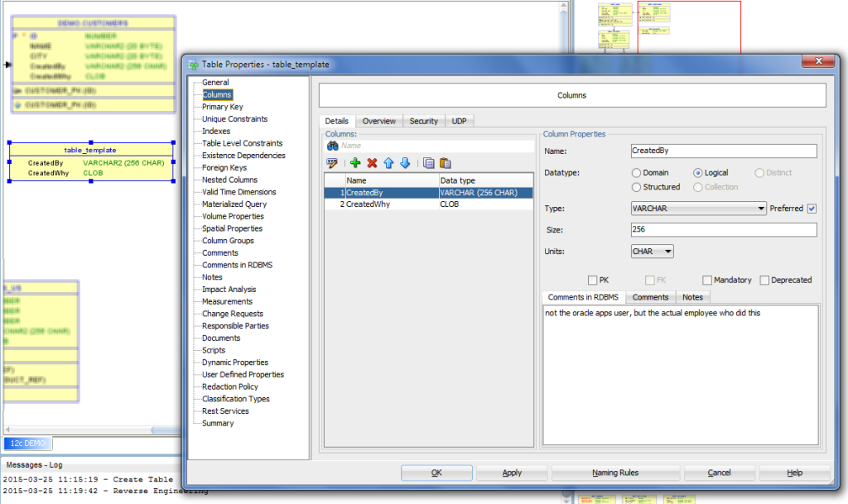The height and width of the screenshot is (504, 848).
Task: Move column down with blue down arrow
Action: [405, 163]
